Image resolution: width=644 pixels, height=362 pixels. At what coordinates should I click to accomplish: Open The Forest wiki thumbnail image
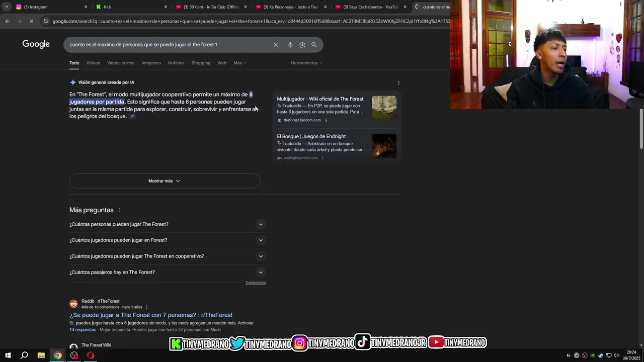coord(384,108)
